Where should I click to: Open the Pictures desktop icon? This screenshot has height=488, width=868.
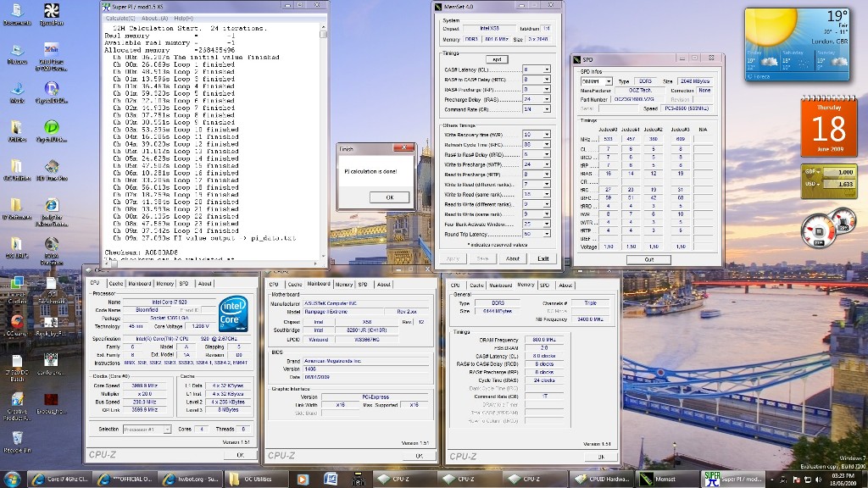click(x=17, y=53)
